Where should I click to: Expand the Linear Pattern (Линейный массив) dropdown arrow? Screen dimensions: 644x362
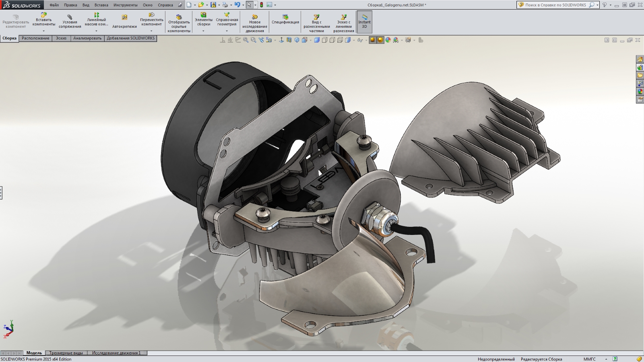(x=96, y=31)
